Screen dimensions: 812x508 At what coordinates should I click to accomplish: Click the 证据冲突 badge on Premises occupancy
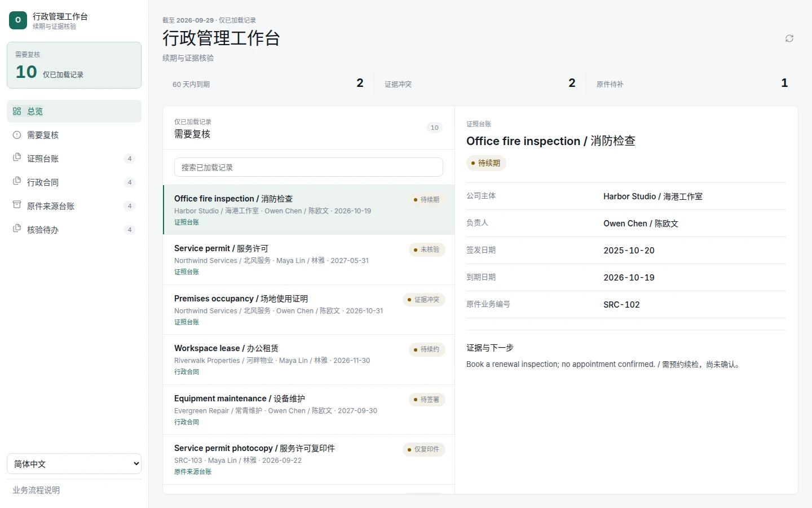click(424, 300)
